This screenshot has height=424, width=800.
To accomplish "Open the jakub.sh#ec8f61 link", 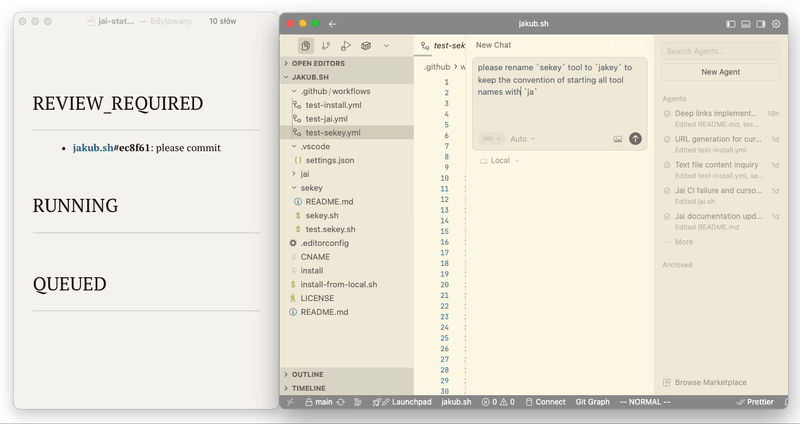I will [111, 148].
